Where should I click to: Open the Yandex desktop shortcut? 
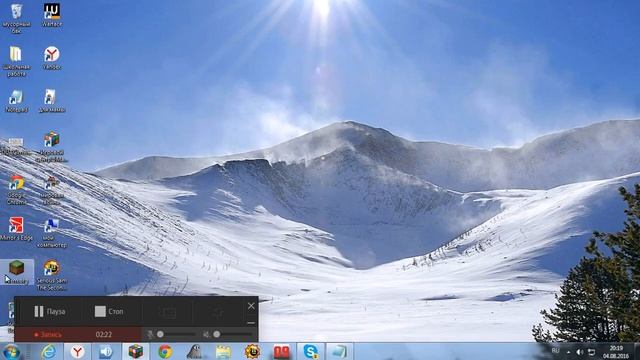[x=52, y=58]
